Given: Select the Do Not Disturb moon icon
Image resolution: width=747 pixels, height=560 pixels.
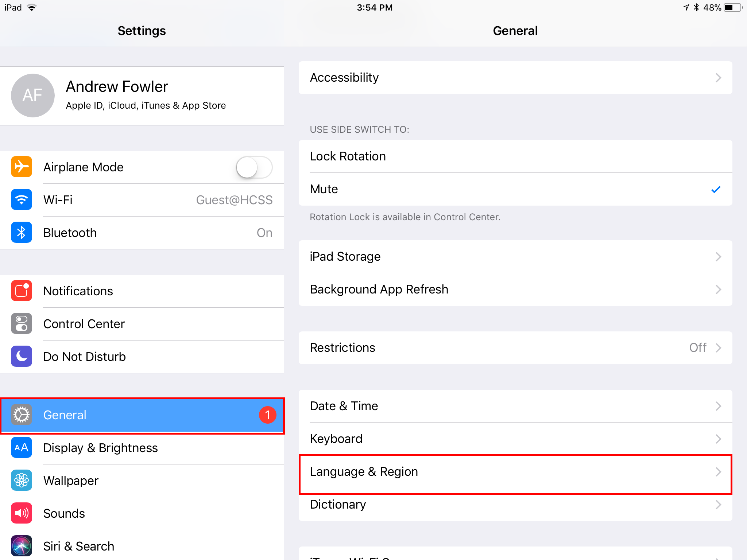Looking at the screenshot, I should click(22, 357).
